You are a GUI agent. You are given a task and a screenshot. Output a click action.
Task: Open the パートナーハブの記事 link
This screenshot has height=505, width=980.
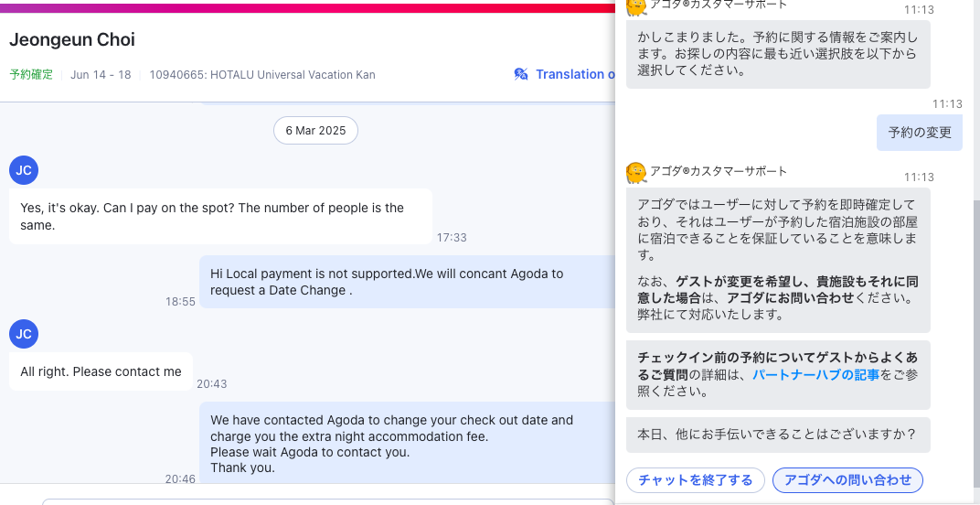pos(815,375)
